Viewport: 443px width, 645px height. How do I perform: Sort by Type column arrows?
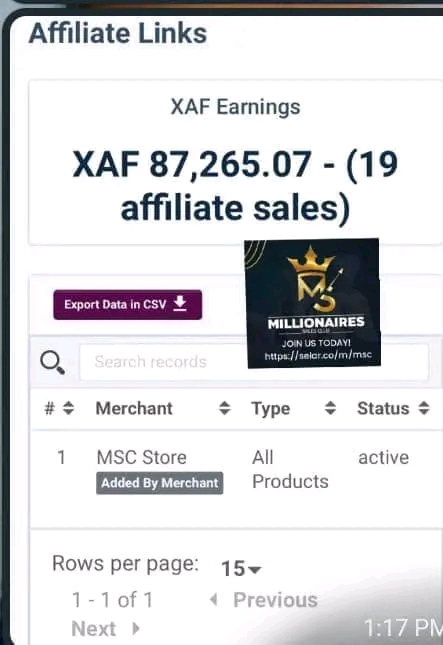click(x=330, y=408)
